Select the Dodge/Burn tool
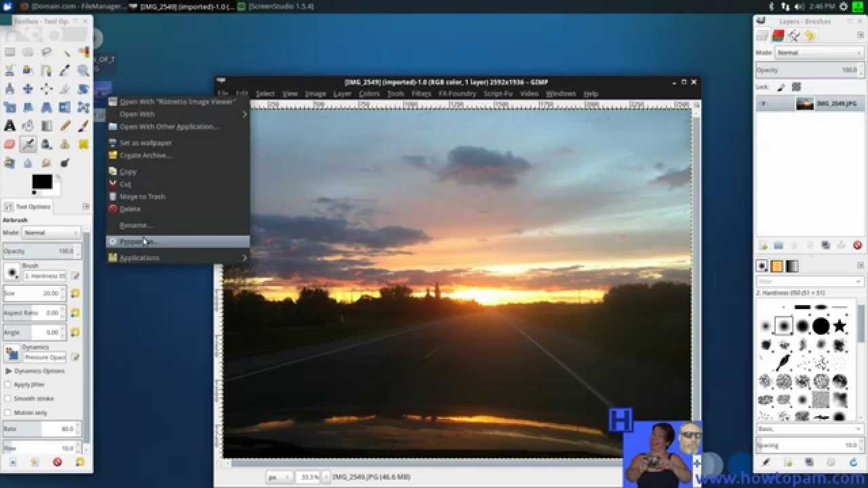This screenshot has width=868, height=488. pos(65,162)
